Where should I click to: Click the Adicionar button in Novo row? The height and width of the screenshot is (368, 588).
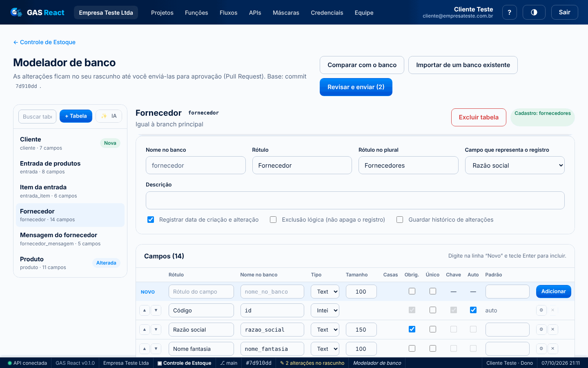554,292
